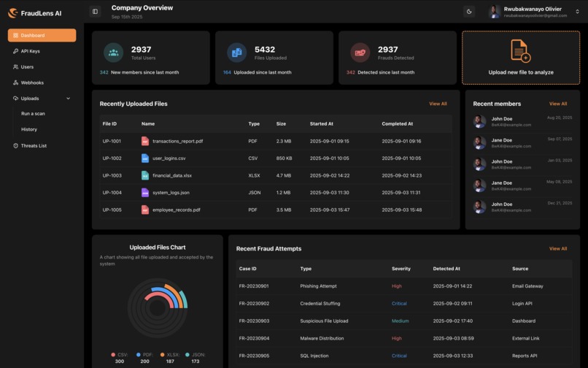Click PDF icon for transactions_report.pdf
The width and height of the screenshot is (588, 368).
[144, 141]
